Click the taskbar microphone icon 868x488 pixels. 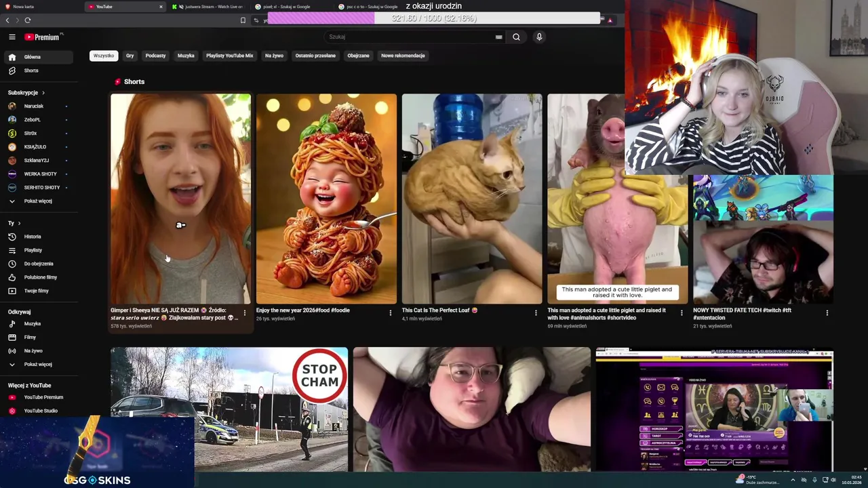click(814, 480)
